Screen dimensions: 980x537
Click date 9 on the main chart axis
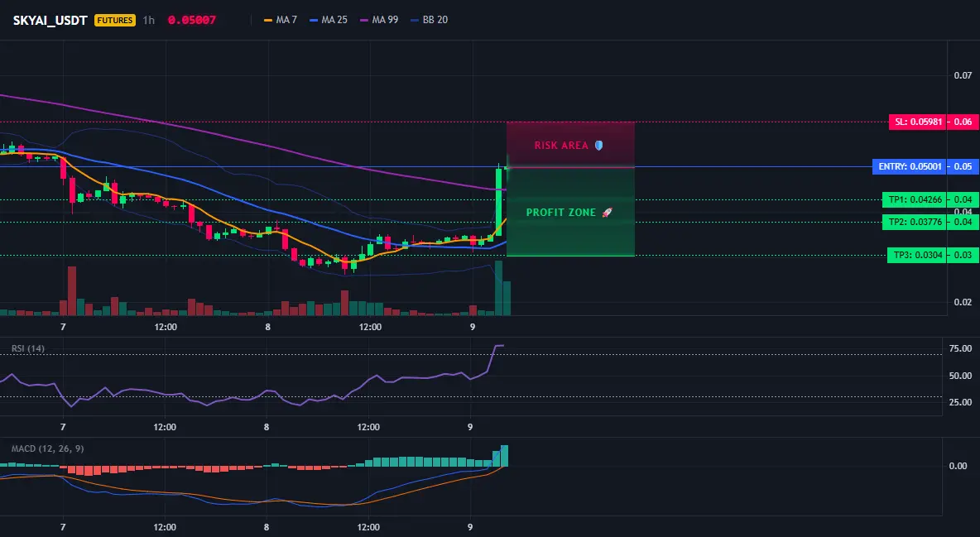tap(473, 327)
